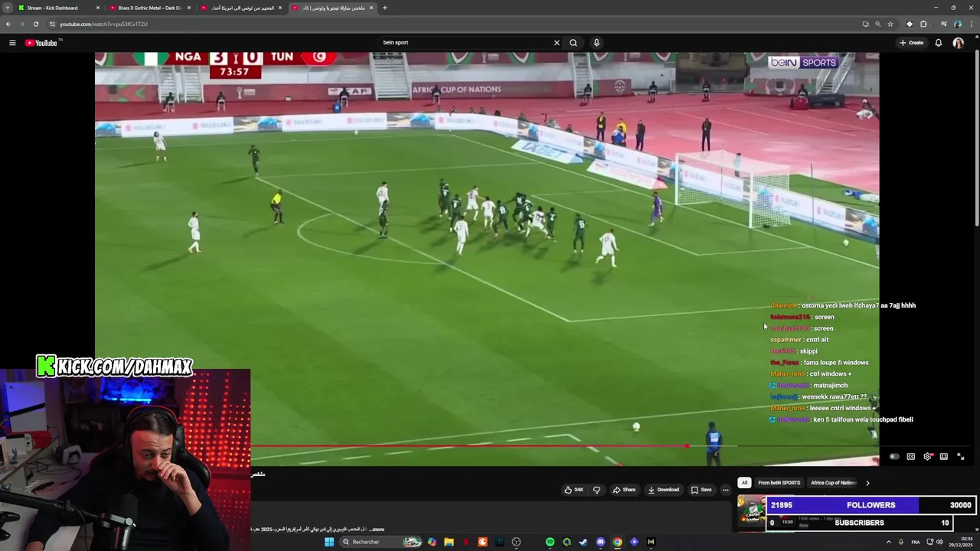Open Google Chrome from the taskbar
The width and height of the screenshot is (980, 551).
point(617,542)
